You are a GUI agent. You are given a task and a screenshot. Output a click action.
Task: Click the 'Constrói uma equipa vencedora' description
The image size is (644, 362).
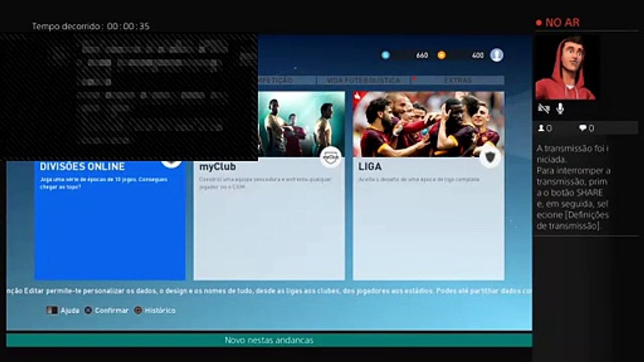(x=265, y=183)
